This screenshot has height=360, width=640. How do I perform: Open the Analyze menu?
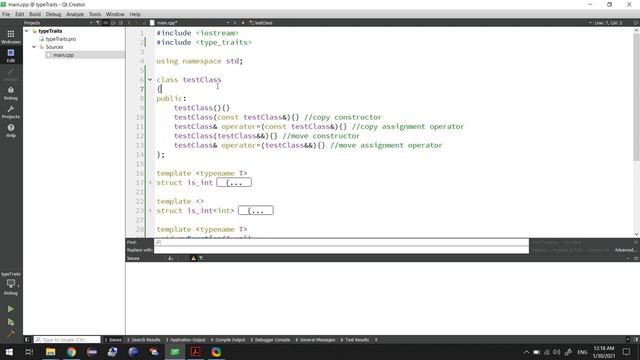pyautogui.click(x=75, y=14)
